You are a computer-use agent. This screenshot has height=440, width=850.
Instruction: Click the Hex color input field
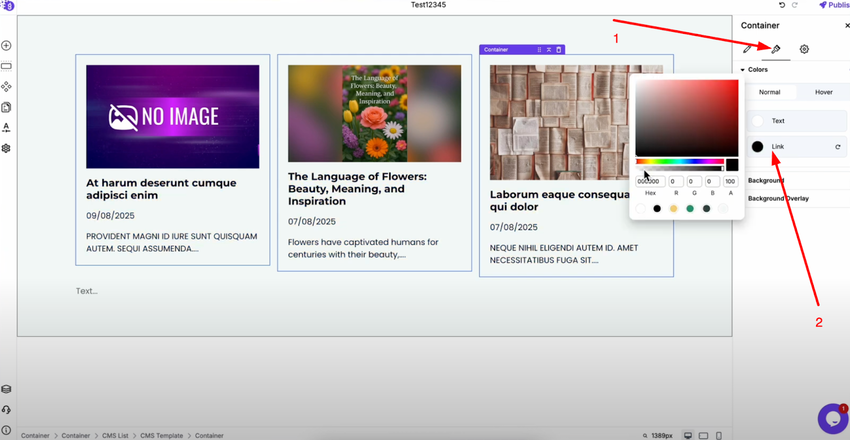point(650,182)
